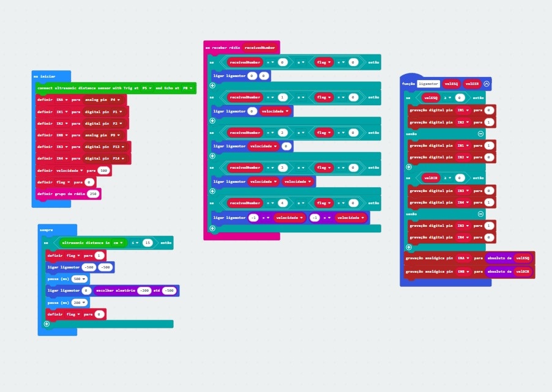Open the ≤ comparison operator dropdown
Viewport: 552px width, 392px height.
135,243
